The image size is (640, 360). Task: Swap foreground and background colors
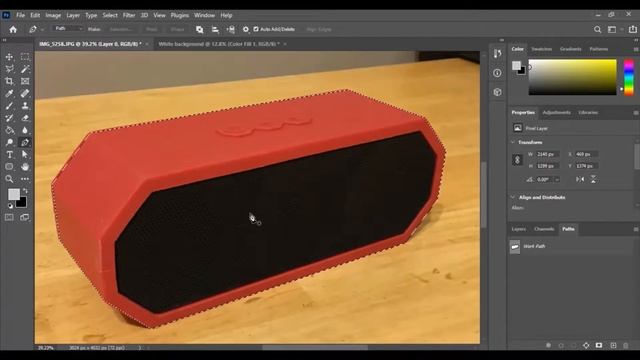click(x=25, y=191)
